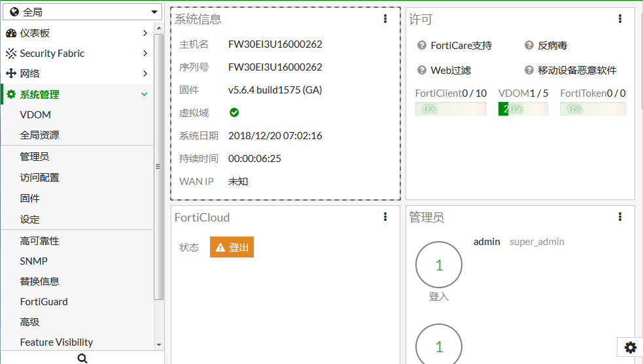Open the 全局 VDOM scope dropdown
643x364 pixels.
point(82,12)
